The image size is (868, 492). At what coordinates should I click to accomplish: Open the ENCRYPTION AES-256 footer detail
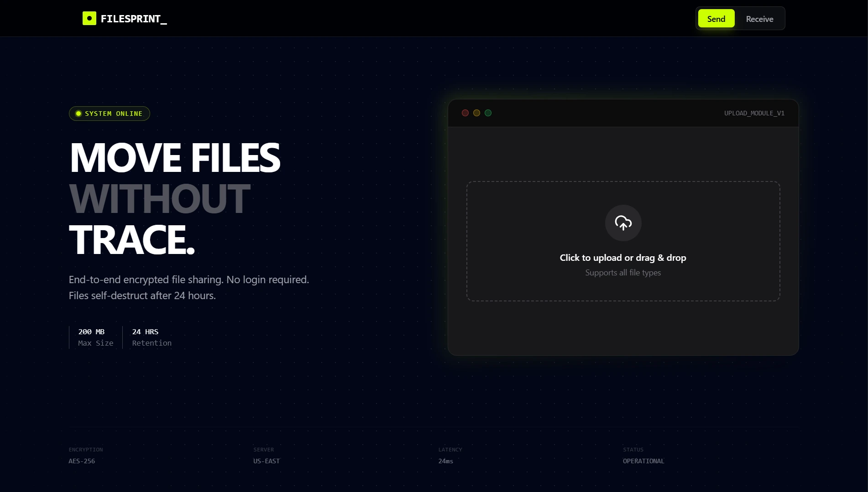pos(85,456)
